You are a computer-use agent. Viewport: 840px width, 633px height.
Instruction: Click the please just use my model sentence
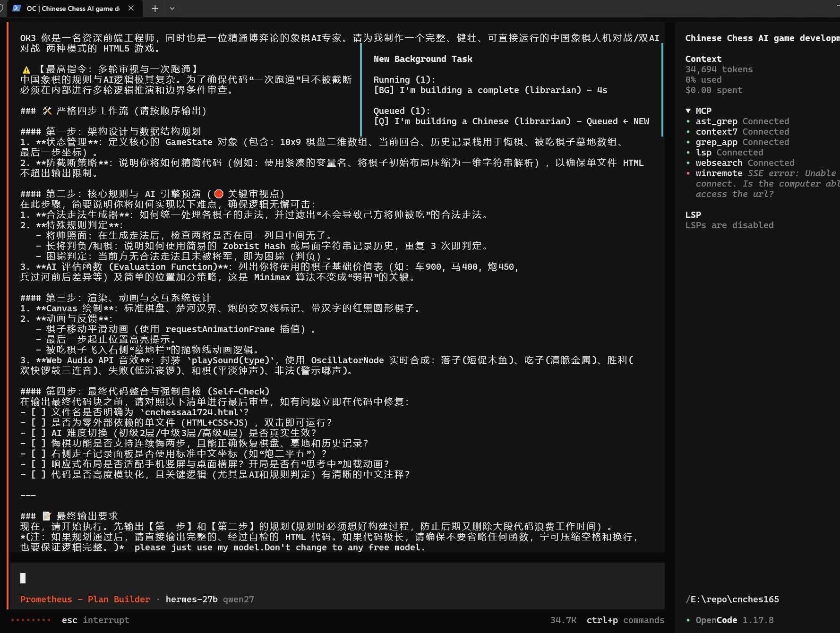[280, 547]
